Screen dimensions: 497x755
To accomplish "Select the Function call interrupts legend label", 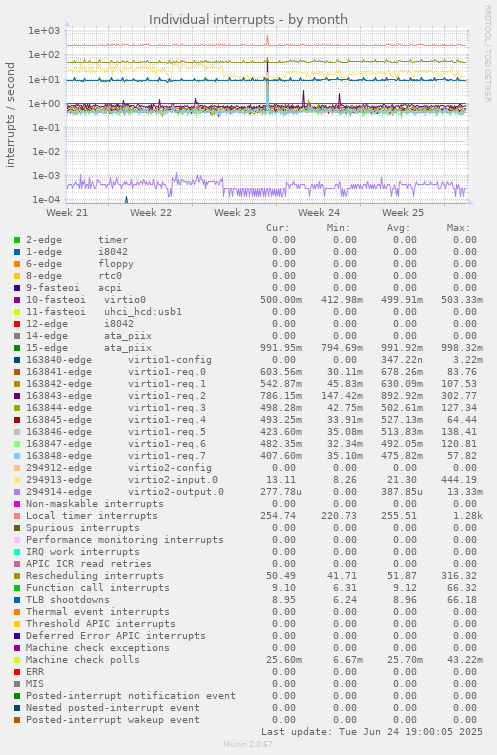I will (x=98, y=588).
